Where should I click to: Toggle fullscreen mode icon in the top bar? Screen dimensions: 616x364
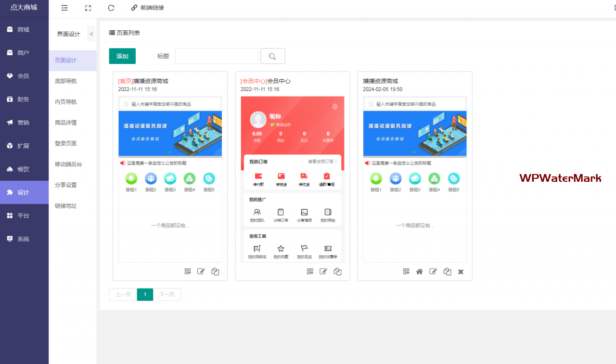(x=88, y=8)
